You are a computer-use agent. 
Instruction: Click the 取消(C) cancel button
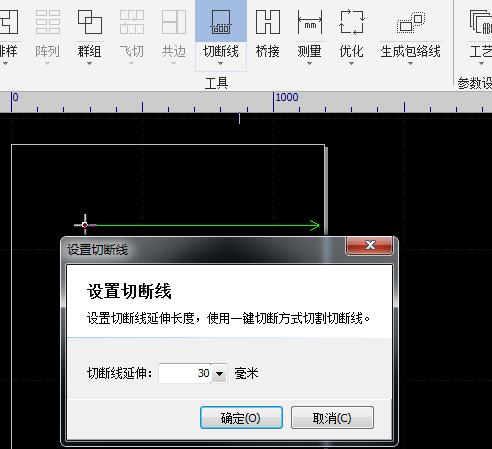click(x=332, y=418)
